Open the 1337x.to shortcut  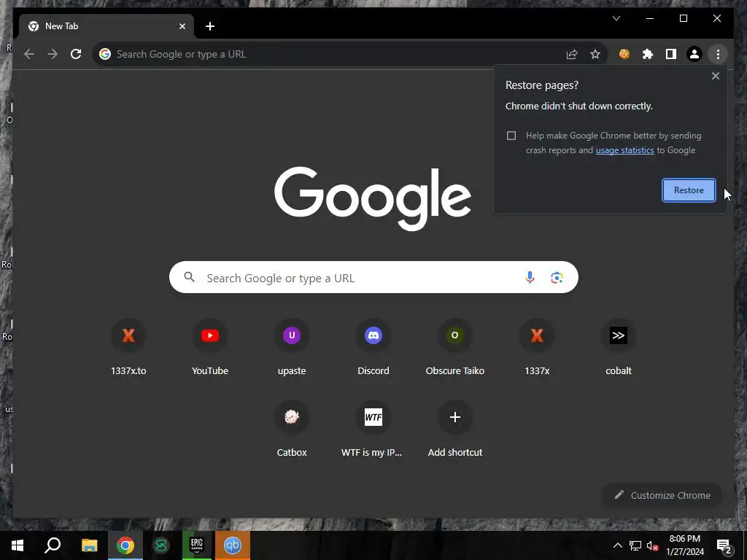click(128, 348)
